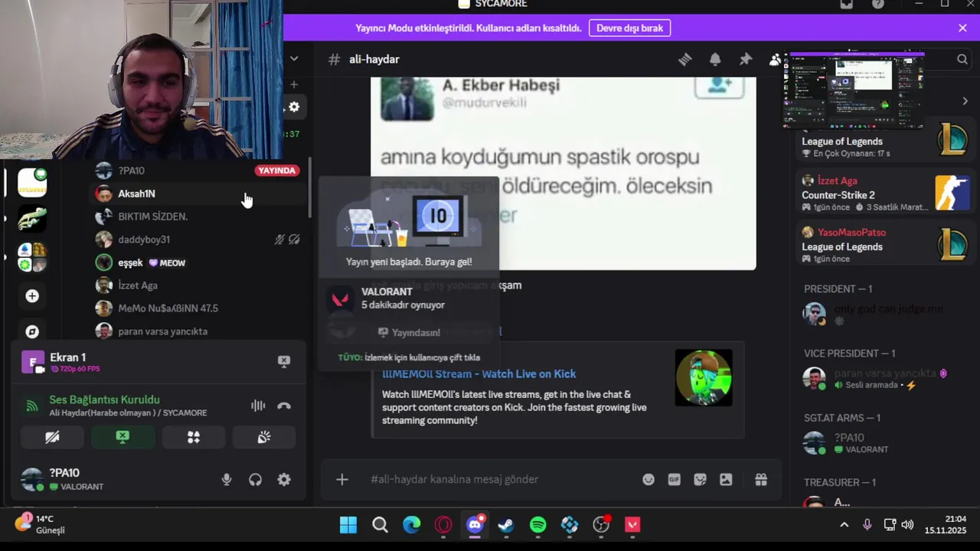
Task: Open Discover servers compass icon
Action: [32, 331]
